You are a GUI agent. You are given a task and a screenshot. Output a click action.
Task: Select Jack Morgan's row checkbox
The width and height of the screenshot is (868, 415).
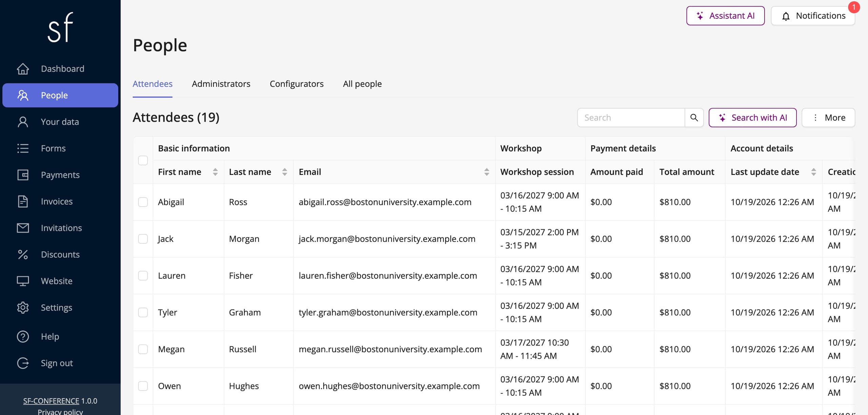[x=143, y=239]
